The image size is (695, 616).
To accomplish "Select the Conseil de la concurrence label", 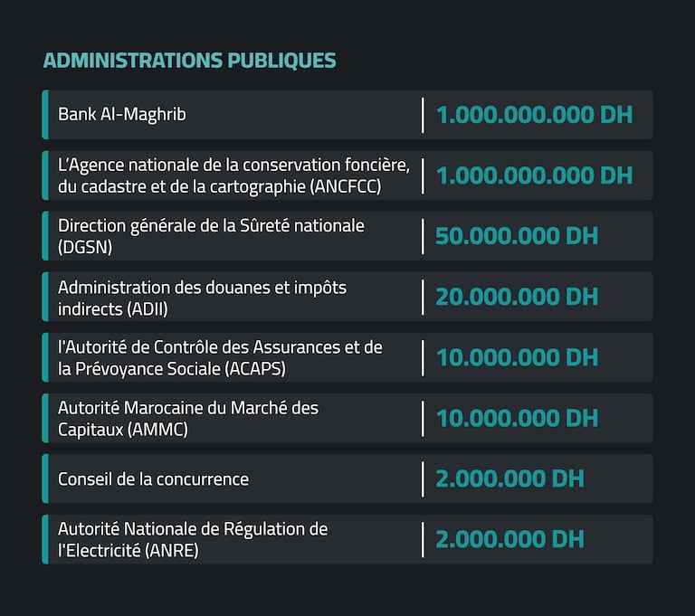I will point(153,479).
